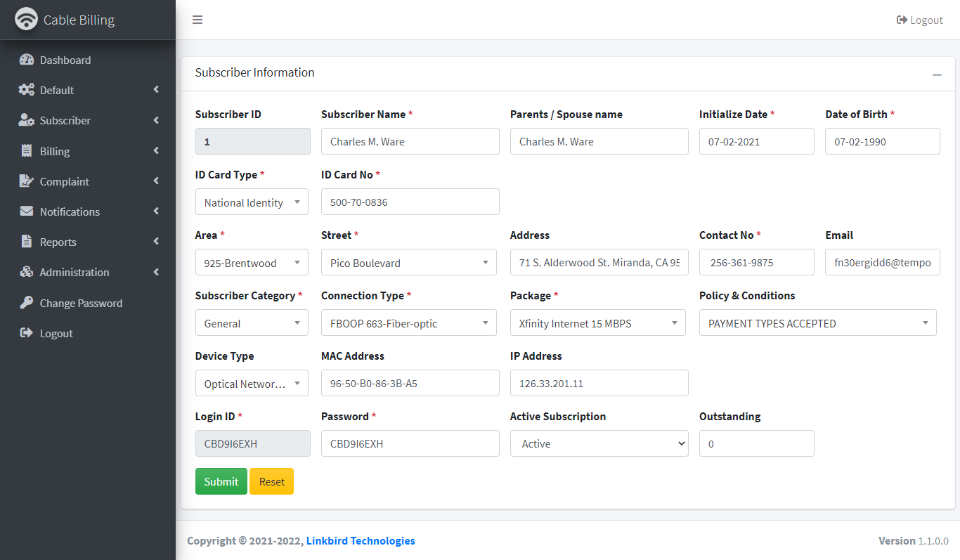This screenshot has width=960, height=560.
Task: Click the Notifications envelope icon
Action: click(x=27, y=211)
